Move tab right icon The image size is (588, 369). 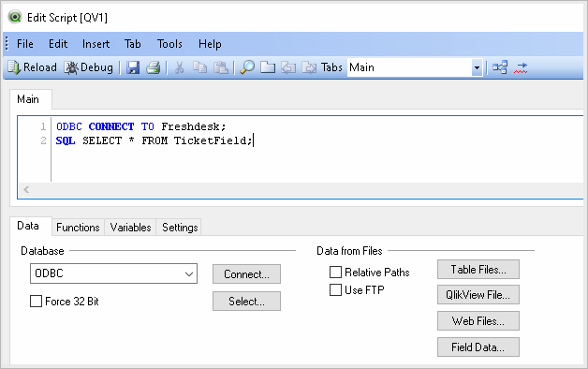tap(309, 67)
